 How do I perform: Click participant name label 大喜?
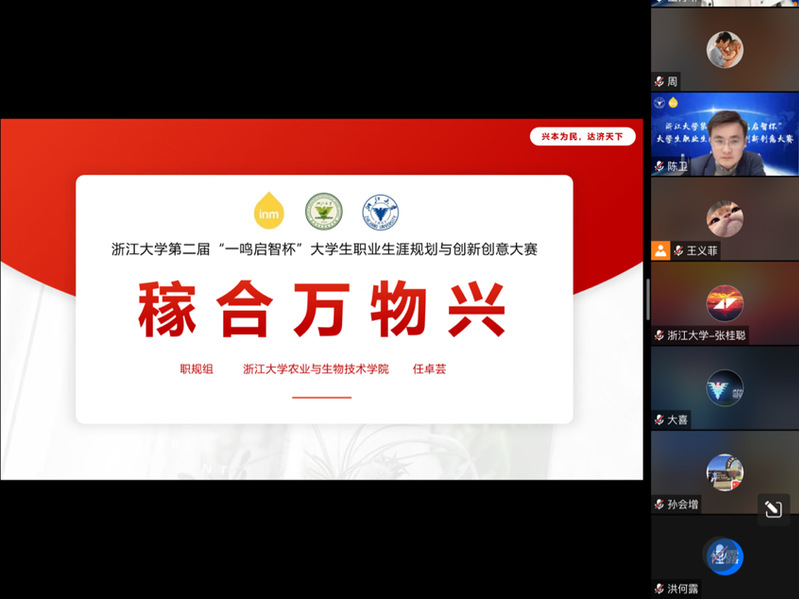(677, 420)
